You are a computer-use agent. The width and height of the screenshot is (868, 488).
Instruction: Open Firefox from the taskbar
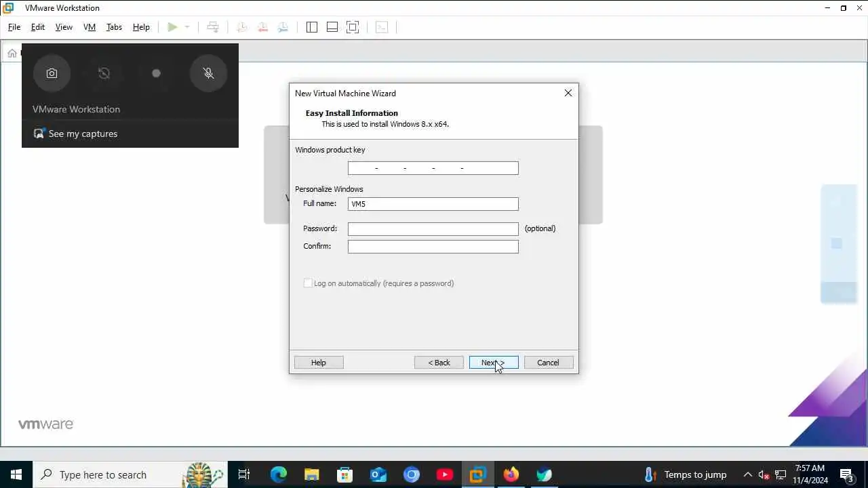pyautogui.click(x=511, y=474)
